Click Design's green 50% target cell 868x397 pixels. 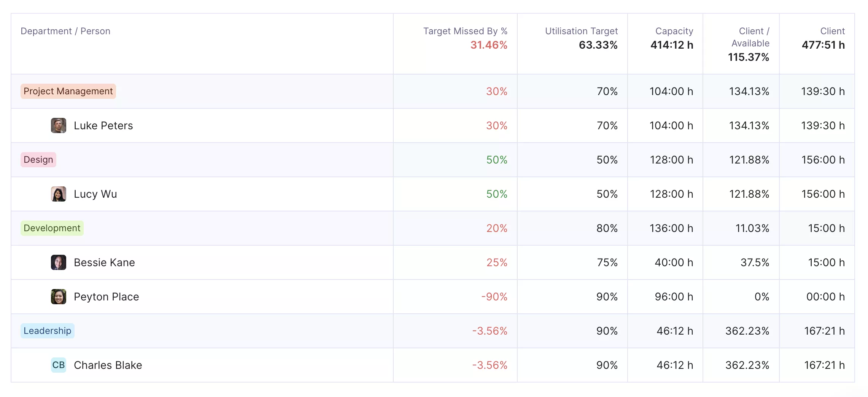click(x=497, y=160)
